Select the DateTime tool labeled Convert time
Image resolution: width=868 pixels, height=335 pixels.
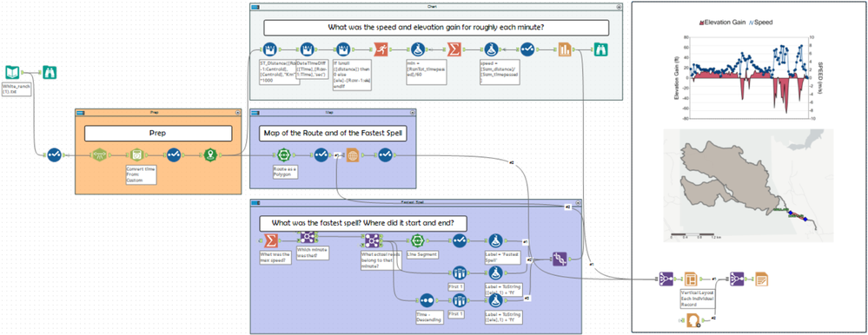(x=136, y=154)
